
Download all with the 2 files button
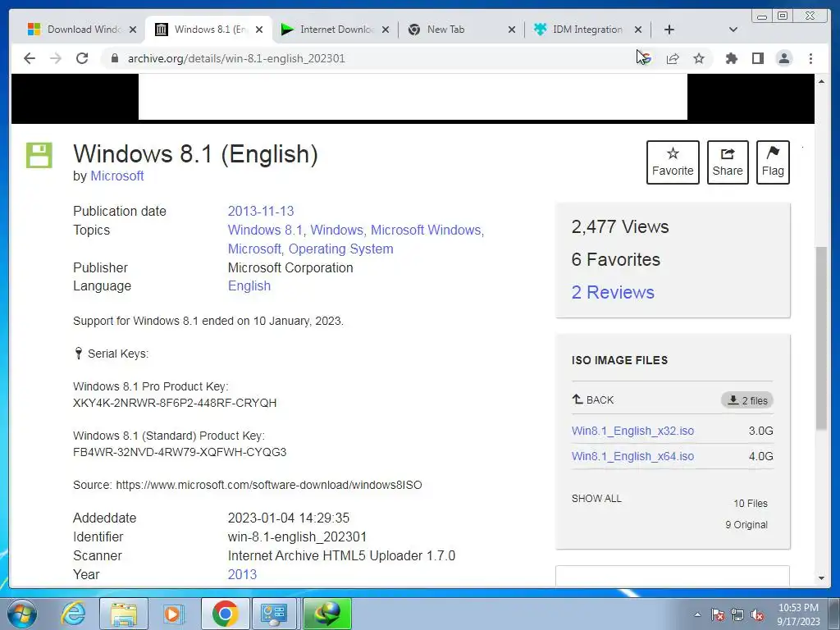(747, 400)
